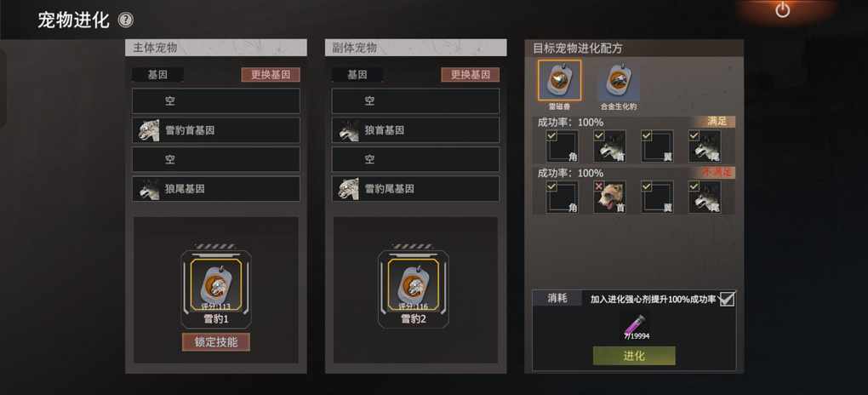Toggle the evolution stimulant checkbox
Viewport: 868px width, 395px height.
[727, 299]
